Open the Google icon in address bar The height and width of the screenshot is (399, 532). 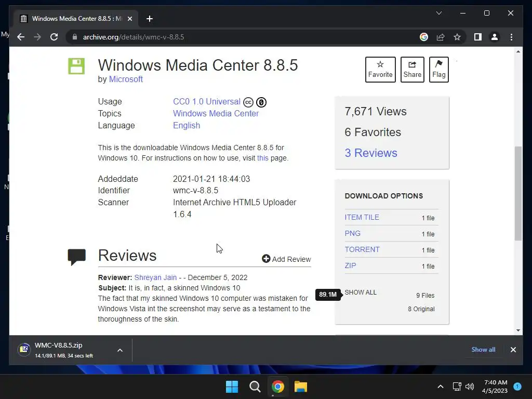point(424,37)
